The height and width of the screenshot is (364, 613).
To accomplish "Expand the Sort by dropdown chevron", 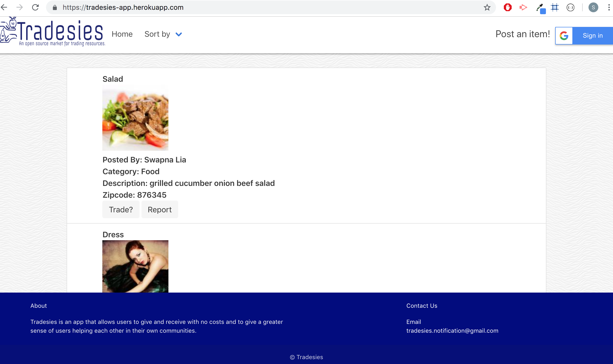I will tap(179, 34).
